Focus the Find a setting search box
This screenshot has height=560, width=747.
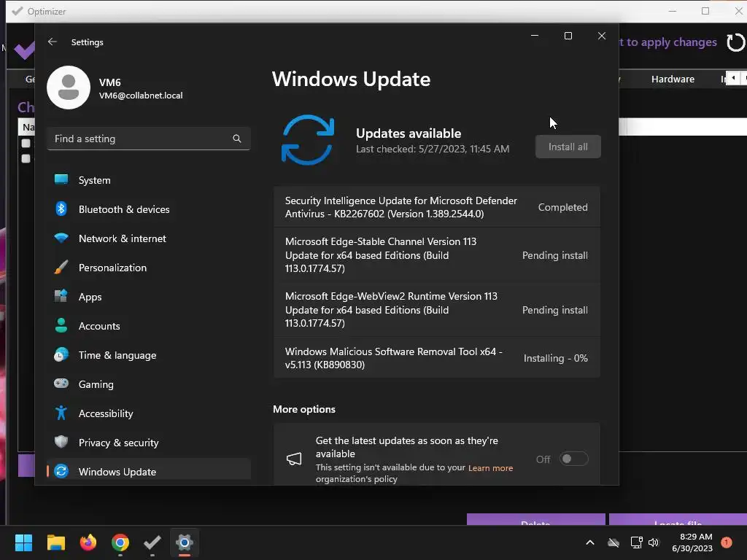click(149, 139)
